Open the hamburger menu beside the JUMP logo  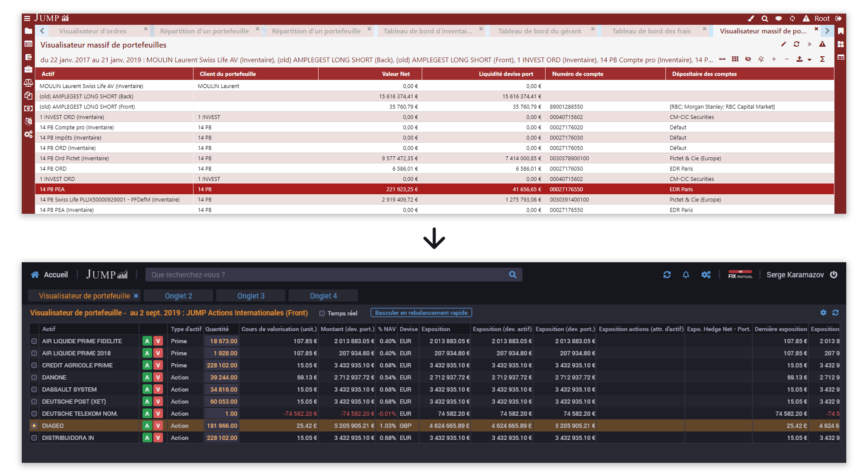[x=27, y=19]
